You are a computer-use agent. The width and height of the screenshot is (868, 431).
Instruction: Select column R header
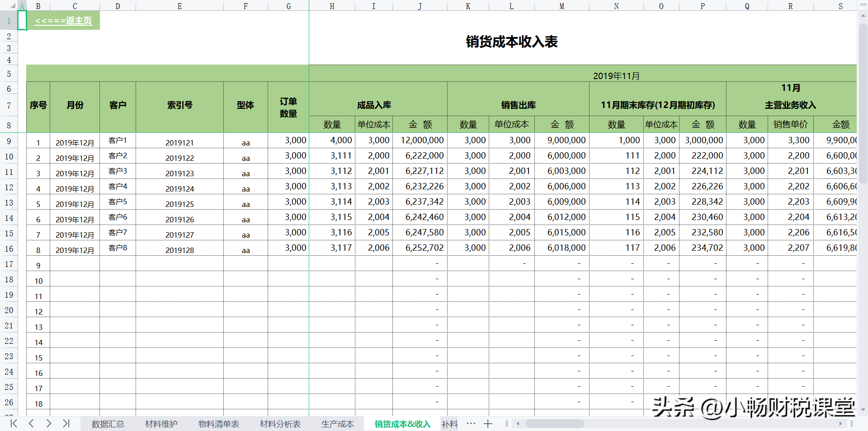coord(790,6)
